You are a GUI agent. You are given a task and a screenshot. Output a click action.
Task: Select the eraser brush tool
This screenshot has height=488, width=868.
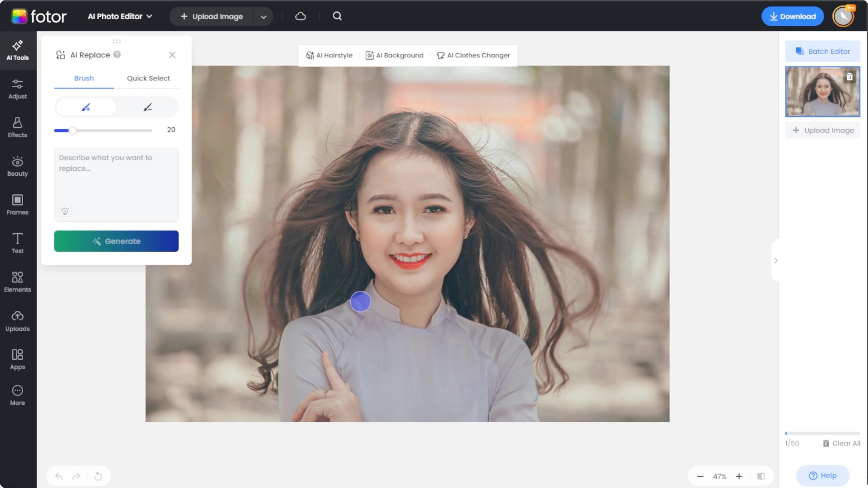tap(148, 108)
